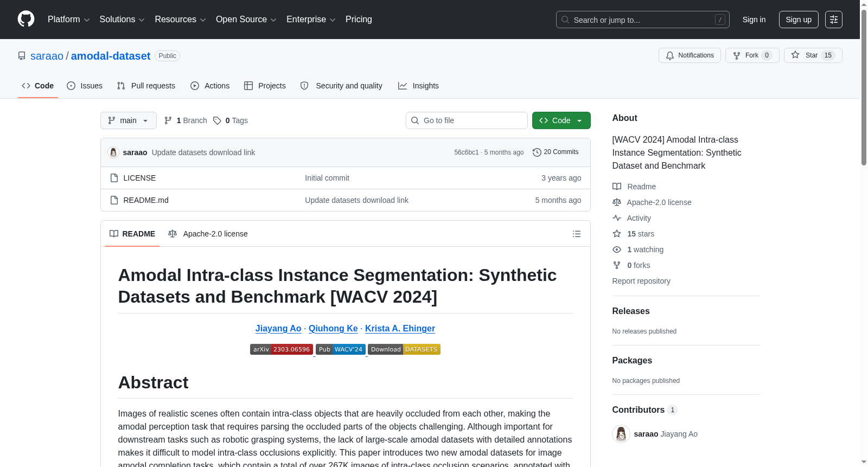
Task: Open the Issues tab
Action: [85, 86]
